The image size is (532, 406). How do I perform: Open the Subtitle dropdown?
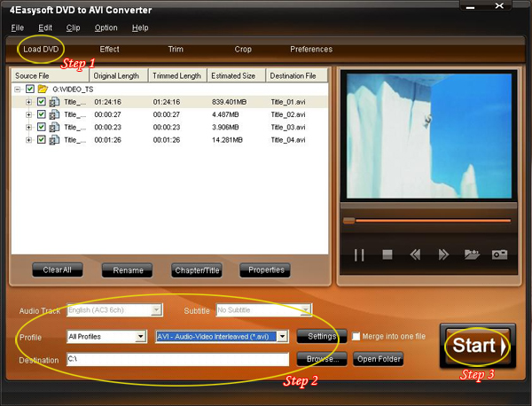[305, 310]
